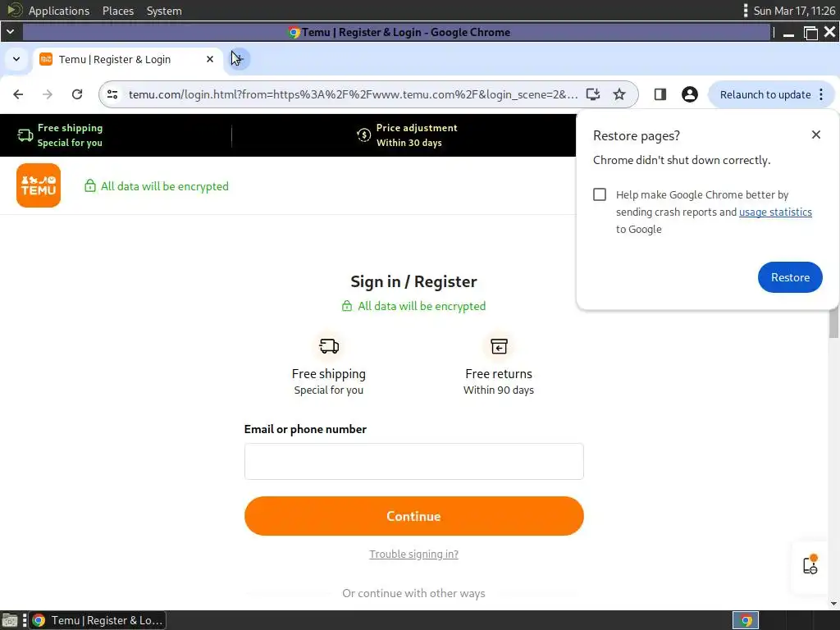Open the window menu arrow in title bar
The width and height of the screenshot is (840, 630).
tap(10, 32)
